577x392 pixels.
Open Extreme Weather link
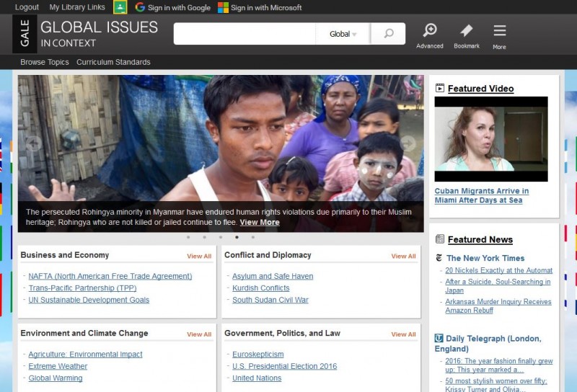[58, 366]
